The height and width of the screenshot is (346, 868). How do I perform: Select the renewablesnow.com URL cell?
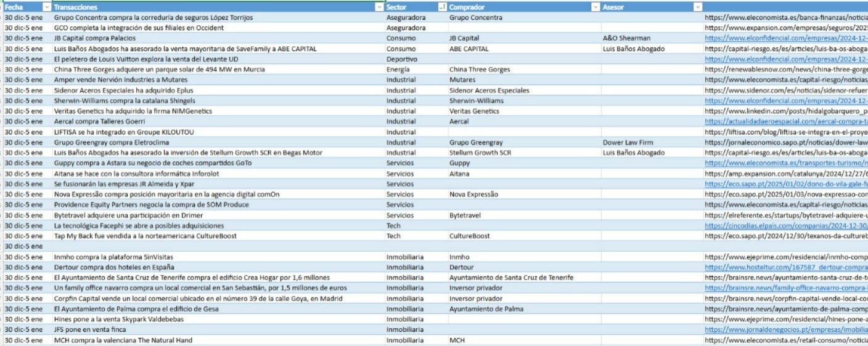pos(786,70)
